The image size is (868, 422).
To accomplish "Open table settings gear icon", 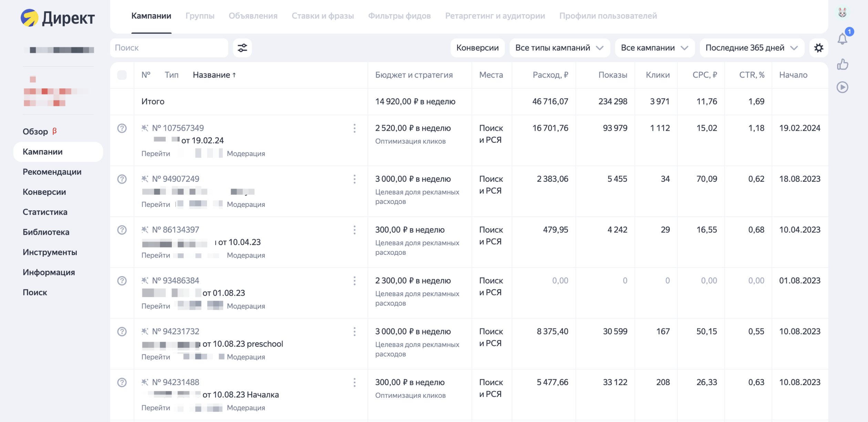I will click(x=819, y=48).
